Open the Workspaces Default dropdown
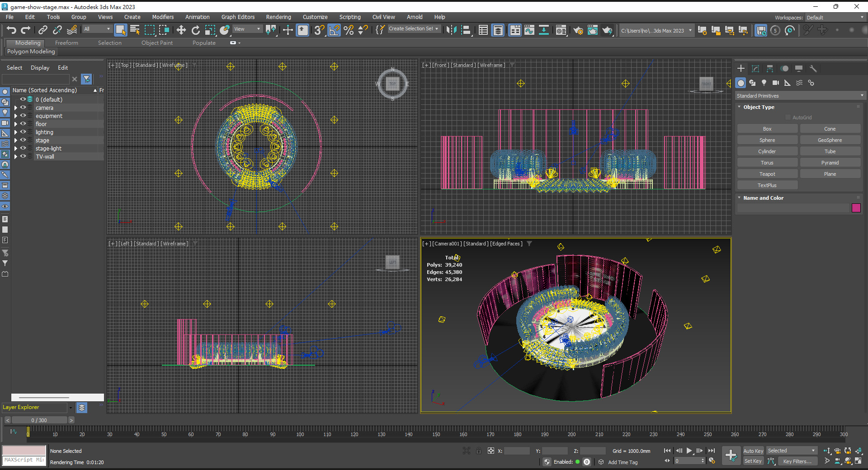The height and width of the screenshot is (470, 868). pos(835,18)
